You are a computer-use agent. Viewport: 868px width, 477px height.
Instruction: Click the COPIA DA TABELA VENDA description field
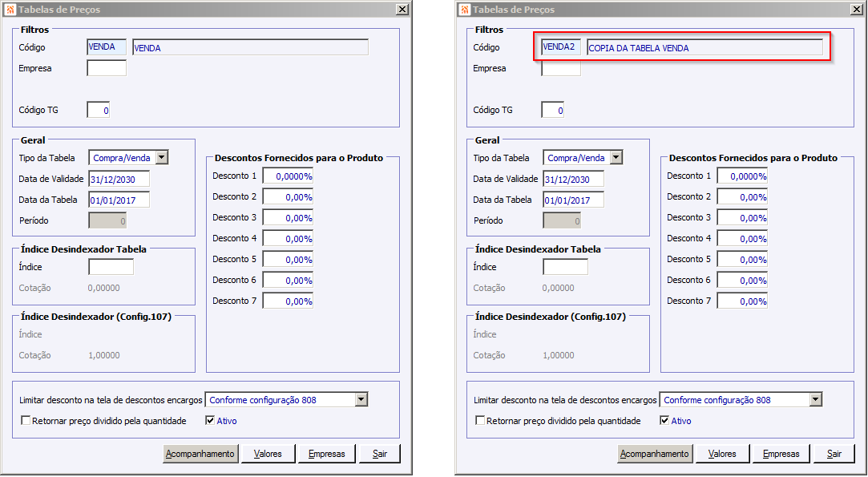(x=704, y=47)
